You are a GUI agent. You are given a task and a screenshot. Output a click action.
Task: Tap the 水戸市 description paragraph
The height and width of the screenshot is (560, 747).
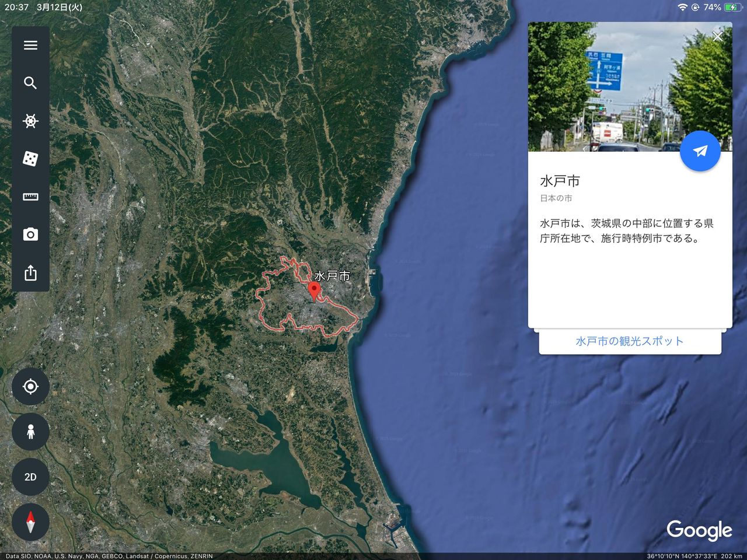click(627, 231)
